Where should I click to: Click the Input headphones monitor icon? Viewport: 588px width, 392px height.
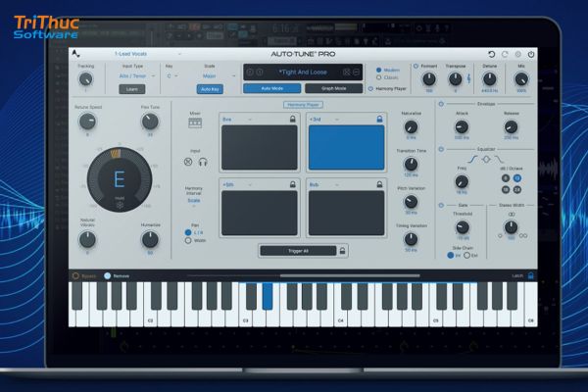click(x=203, y=162)
